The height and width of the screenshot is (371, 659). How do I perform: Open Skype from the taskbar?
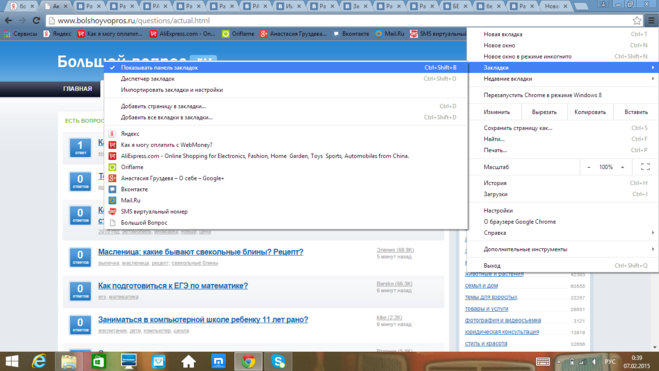[278, 361]
